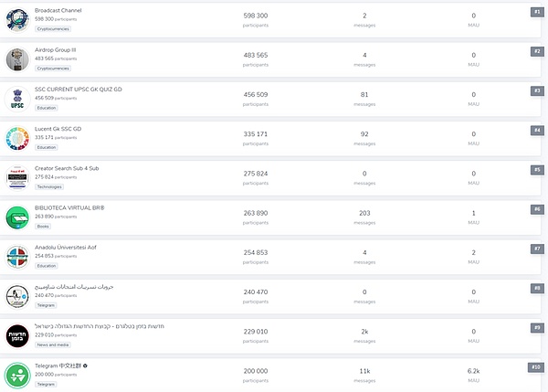
Task: Open the Creator Search Sub 4 Sub avatar
Action: (x=18, y=177)
